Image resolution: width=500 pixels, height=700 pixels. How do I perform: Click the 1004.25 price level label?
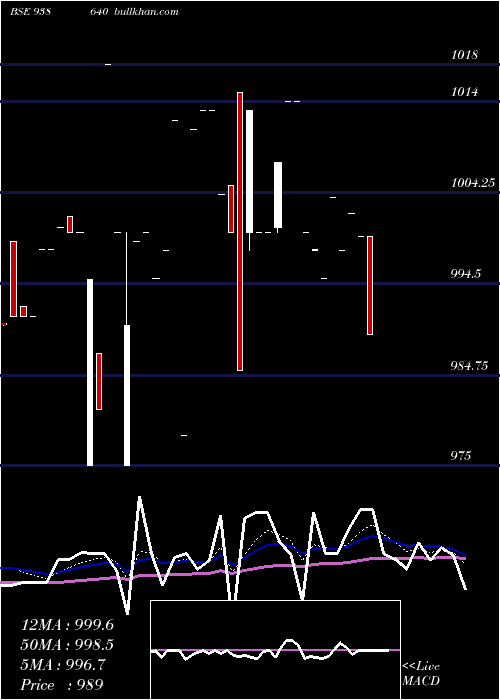pyautogui.click(x=474, y=183)
